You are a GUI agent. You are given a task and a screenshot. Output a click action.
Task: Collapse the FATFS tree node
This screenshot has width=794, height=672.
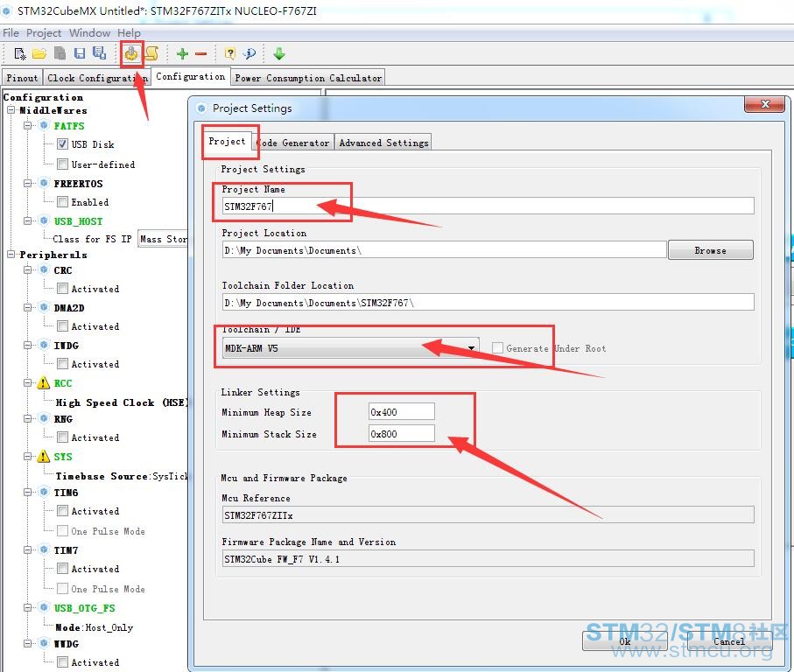coord(28,125)
